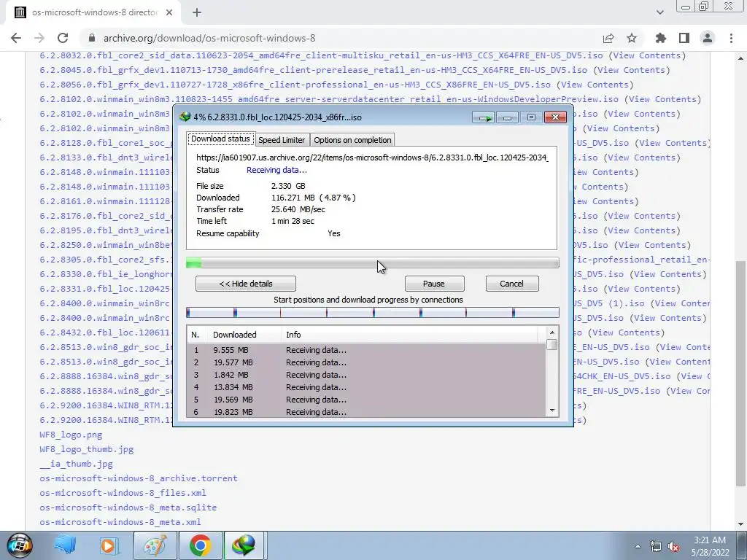The height and width of the screenshot is (560, 747).
Task: Open os-microsoft-windows-8_meta.xml link
Action: coord(120,522)
